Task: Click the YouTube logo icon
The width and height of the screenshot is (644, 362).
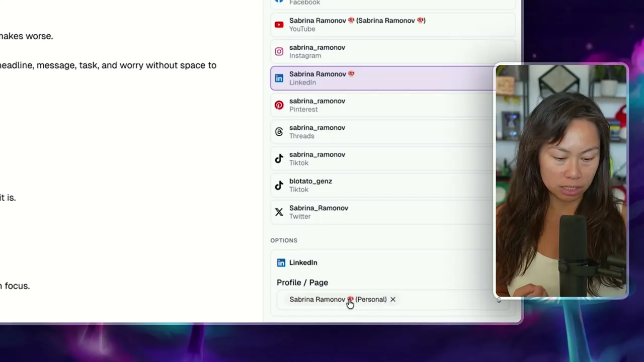Action: click(x=279, y=25)
